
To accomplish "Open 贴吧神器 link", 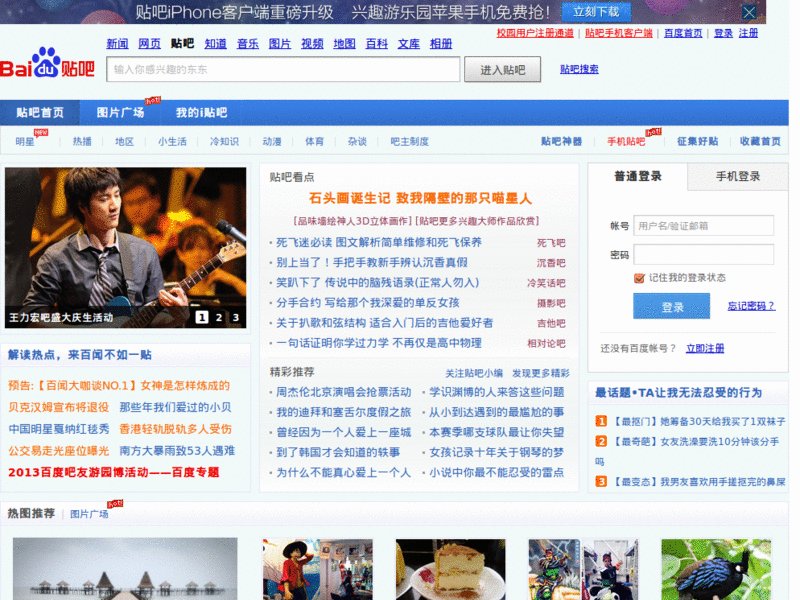I will [561, 141].
